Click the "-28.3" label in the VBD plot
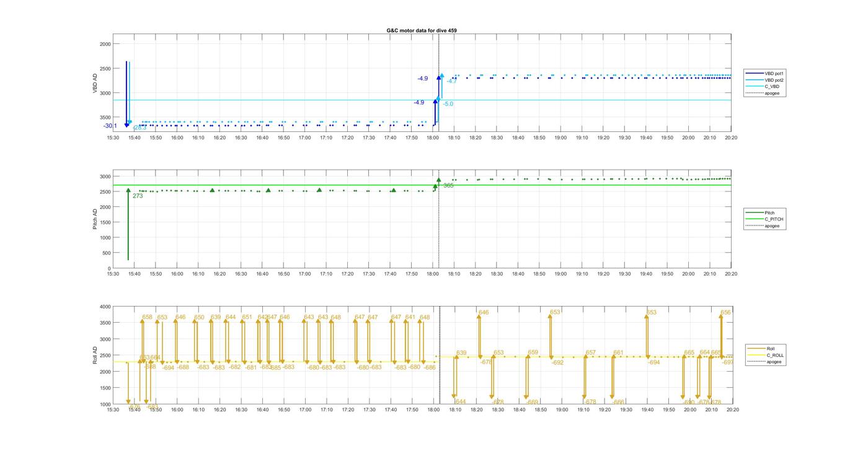Image resolution: width=868 pixels, height=454 pixels. pyautogui.click(x=140, y=128)
